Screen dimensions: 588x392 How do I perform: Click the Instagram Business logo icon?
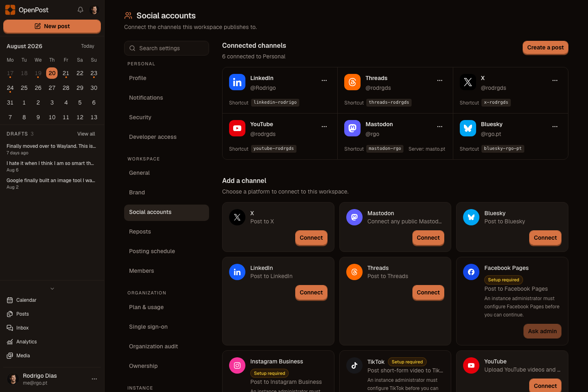pyautogui.click(x=237, y=365)
